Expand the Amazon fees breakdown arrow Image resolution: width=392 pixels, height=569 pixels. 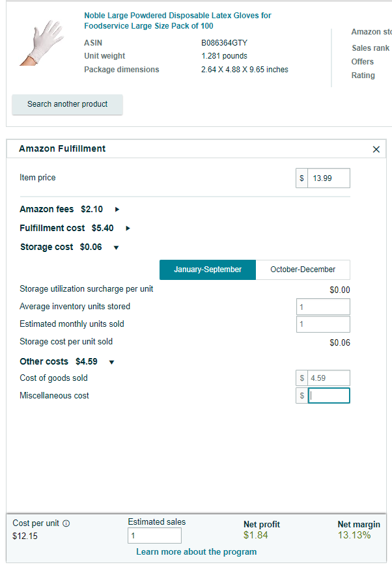click(117, 210)
